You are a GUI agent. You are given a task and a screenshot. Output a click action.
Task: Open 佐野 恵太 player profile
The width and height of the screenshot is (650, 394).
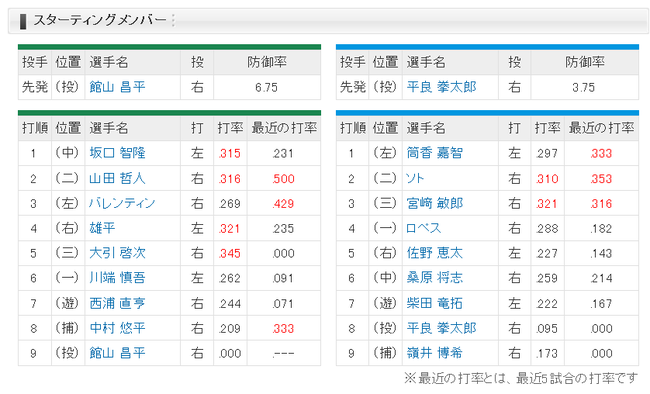(x=434, y=253)
